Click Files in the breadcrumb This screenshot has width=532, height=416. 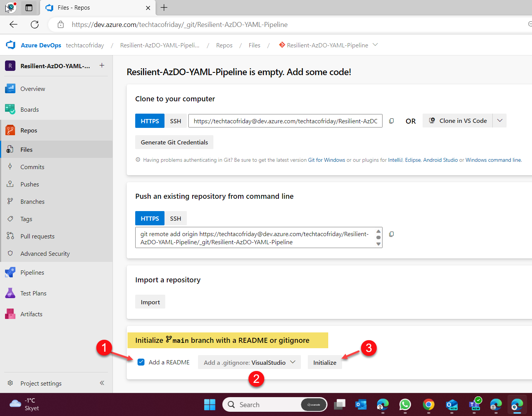click(254, 45)
